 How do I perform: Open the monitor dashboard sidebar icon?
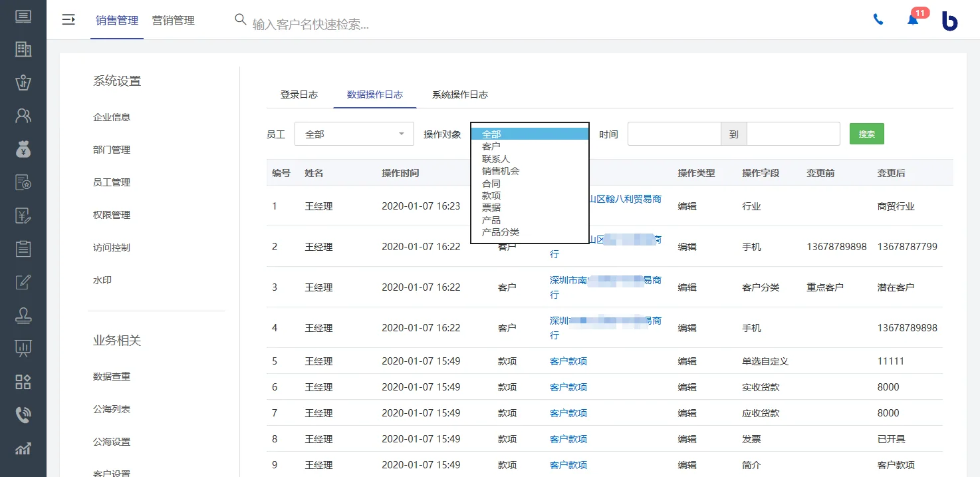(x=23, y=16)
